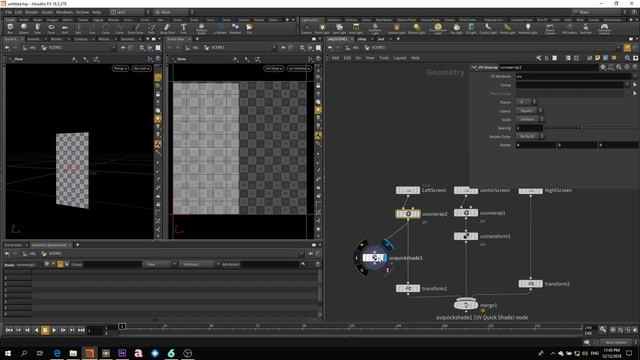Screen dimensions: 640x360
Task: Click the transform2 node
Action: 531,284
